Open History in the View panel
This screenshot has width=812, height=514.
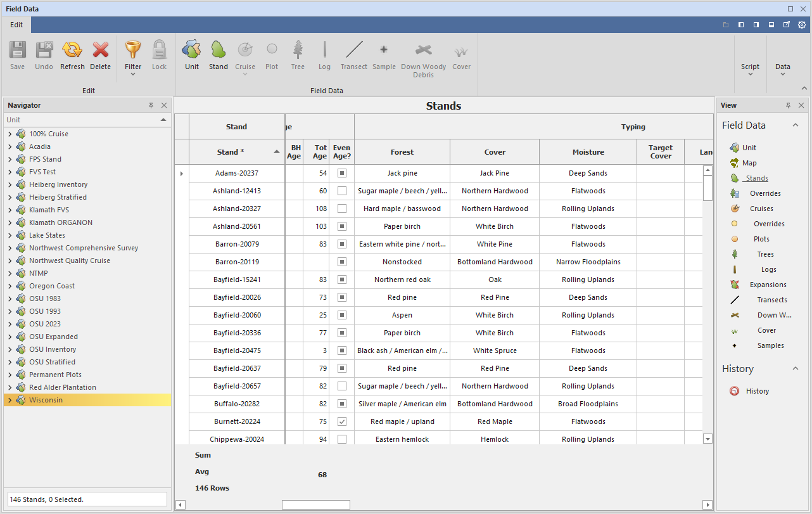(757, 391)
